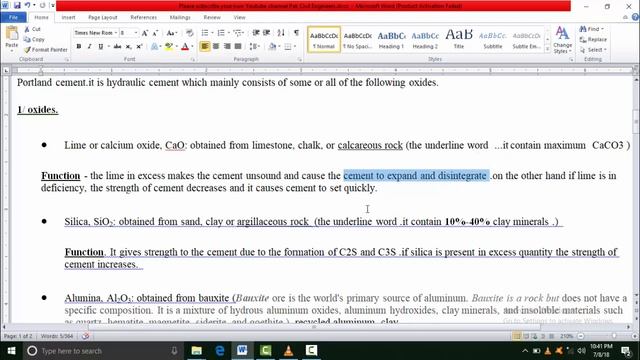Apply the Title style

coord(459,40)
